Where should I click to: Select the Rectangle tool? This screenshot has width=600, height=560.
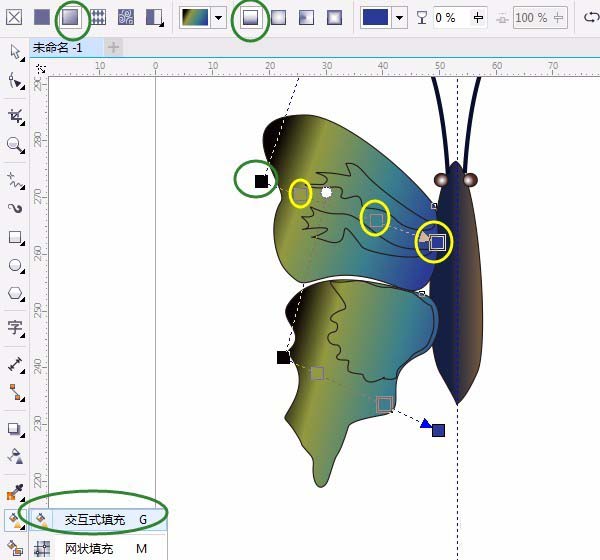(x=15, y=237)
